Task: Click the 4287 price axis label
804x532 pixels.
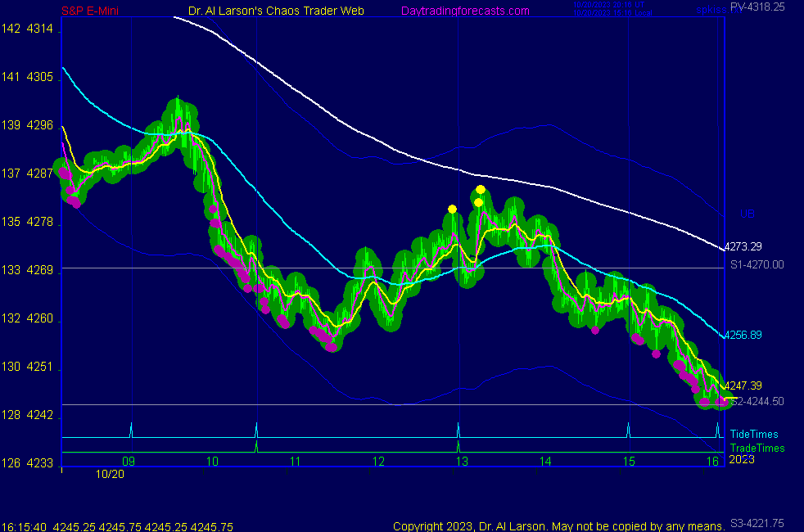Action: click(x=40, y=174)
